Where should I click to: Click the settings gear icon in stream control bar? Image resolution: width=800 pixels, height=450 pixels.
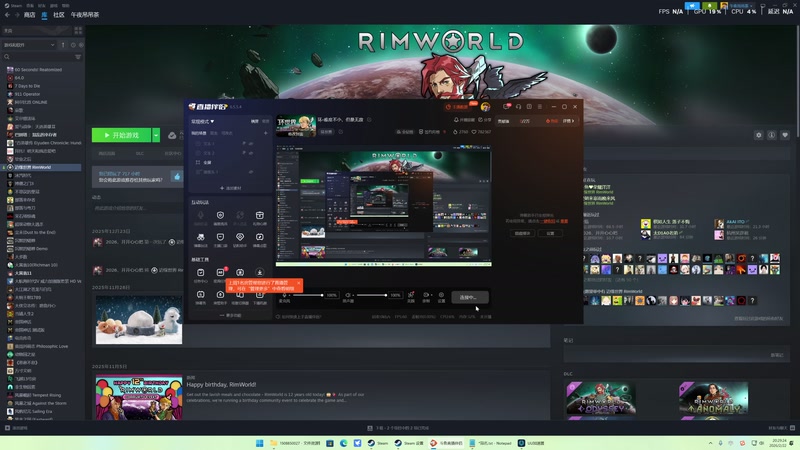click(x=441, y=295)
